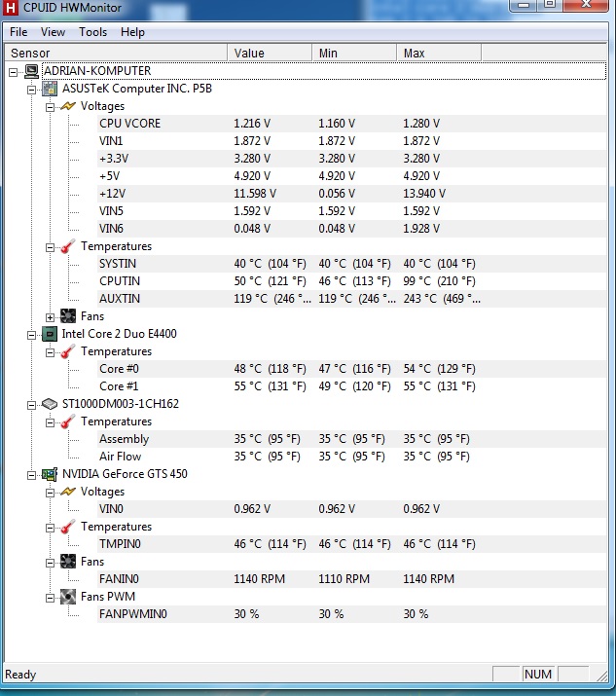Click the Fans PWM icon under NVIDIA
The image size is (616, 696).
coord(68,597)
